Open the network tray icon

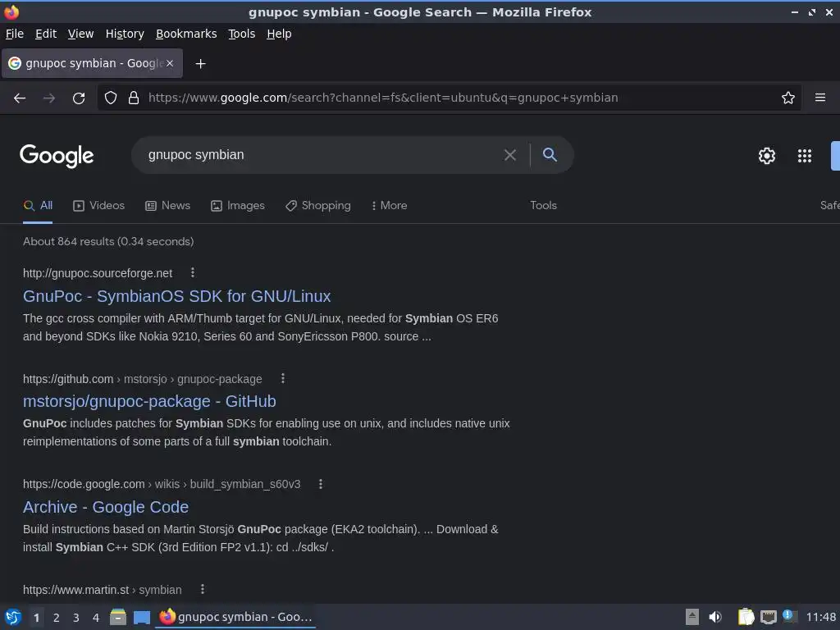coord(768,617)
